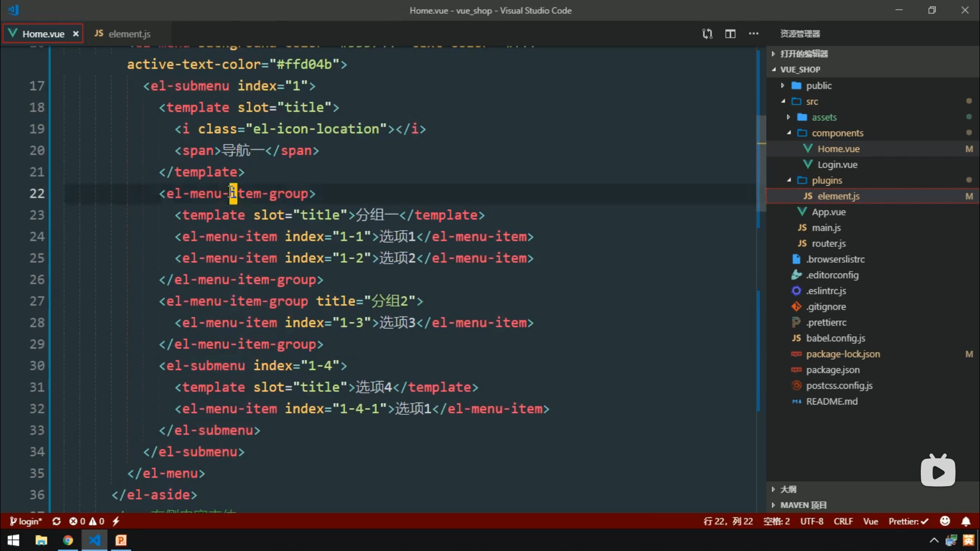Open go-to-line from row 22 column 22
980x551 pixels.
tap(728, 521)
